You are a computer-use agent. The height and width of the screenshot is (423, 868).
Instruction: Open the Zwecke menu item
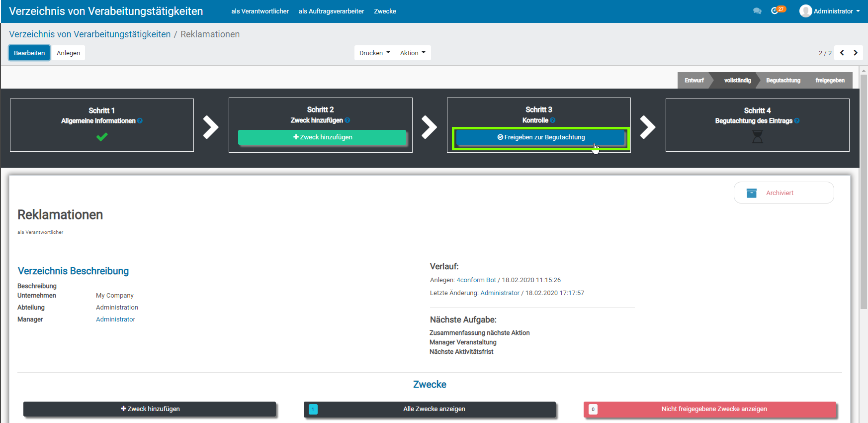pos(385,11)
